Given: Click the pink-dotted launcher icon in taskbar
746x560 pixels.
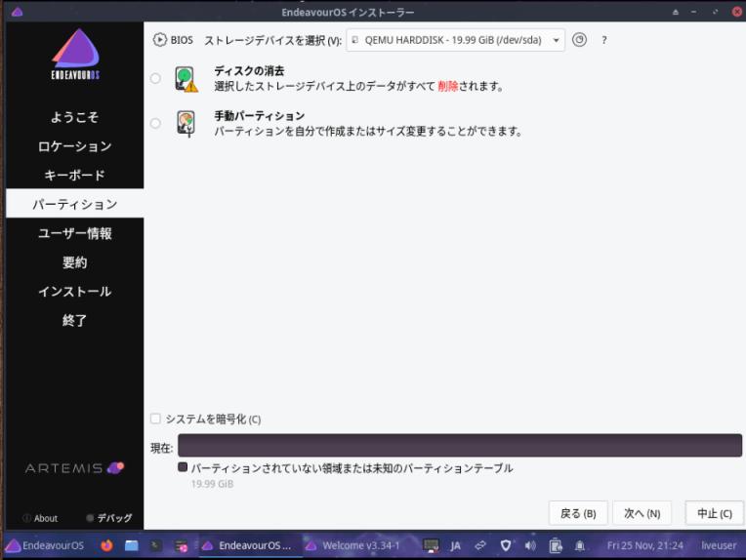Looking at the screenshot, I should [x=182, y=545].
